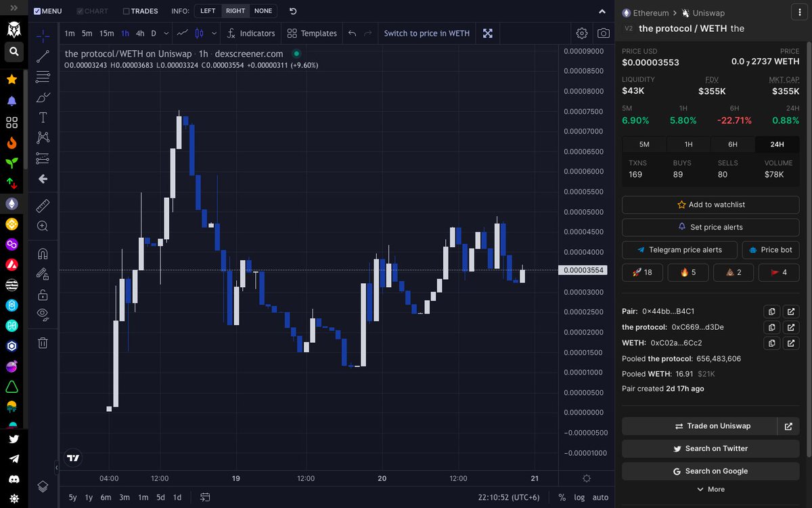Undo the last chart action

click(352, 33)
